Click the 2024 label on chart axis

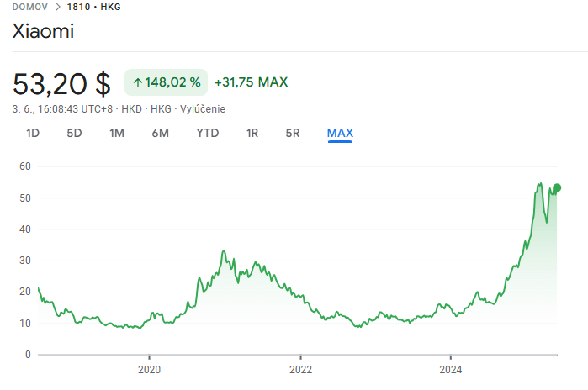(451, 369)
